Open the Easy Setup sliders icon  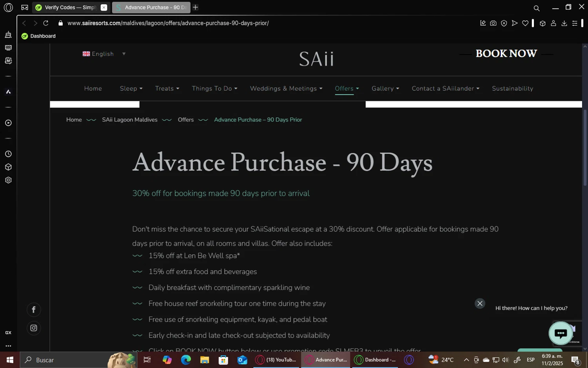coord(575,23)
